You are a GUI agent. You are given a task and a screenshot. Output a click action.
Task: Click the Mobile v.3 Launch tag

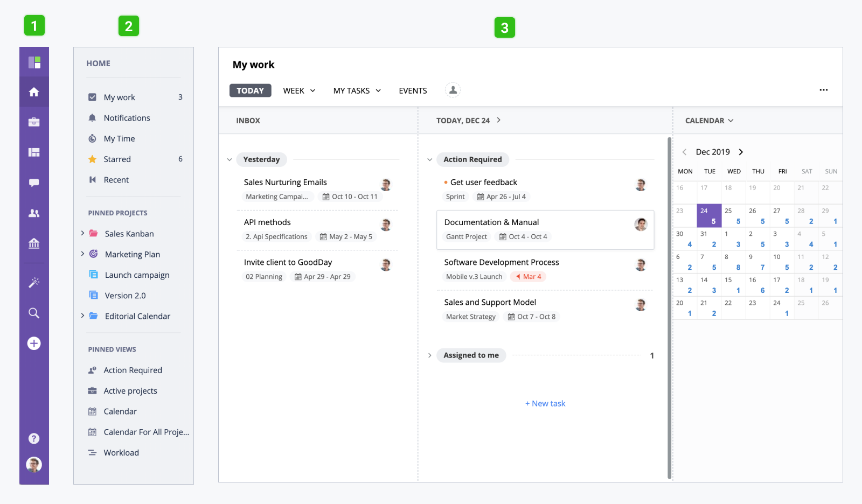[474, 277]
